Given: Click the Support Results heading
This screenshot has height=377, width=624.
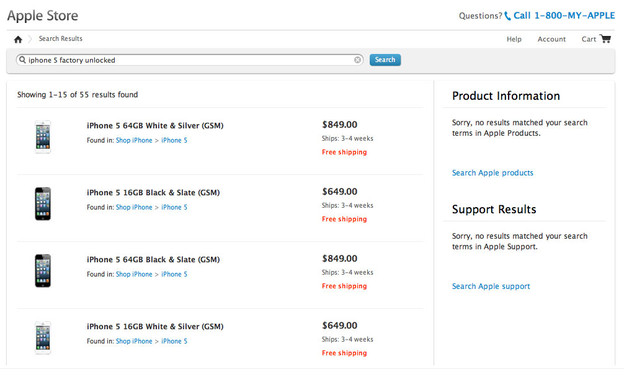Looking at the screenshot, I should [x=494, y=209].
